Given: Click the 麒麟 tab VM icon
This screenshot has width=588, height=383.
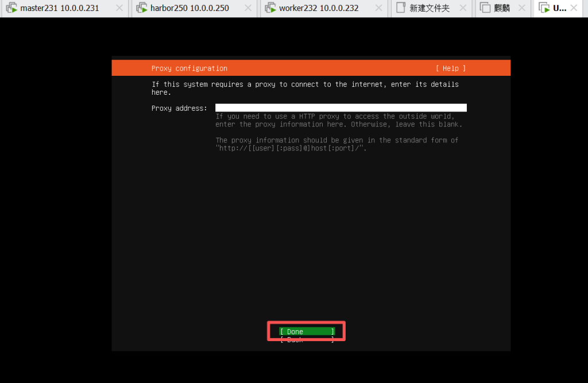Looking at the screenshot, I should [485, 8].
